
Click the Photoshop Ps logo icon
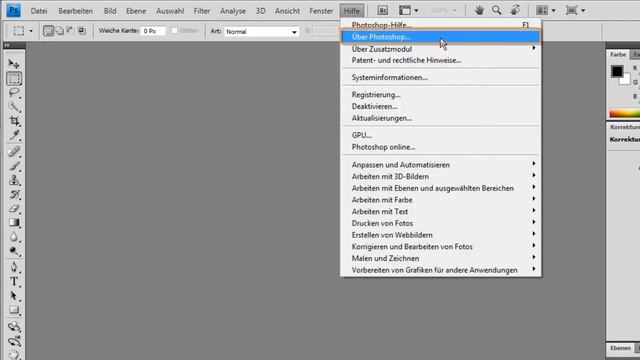click(13, 11)
